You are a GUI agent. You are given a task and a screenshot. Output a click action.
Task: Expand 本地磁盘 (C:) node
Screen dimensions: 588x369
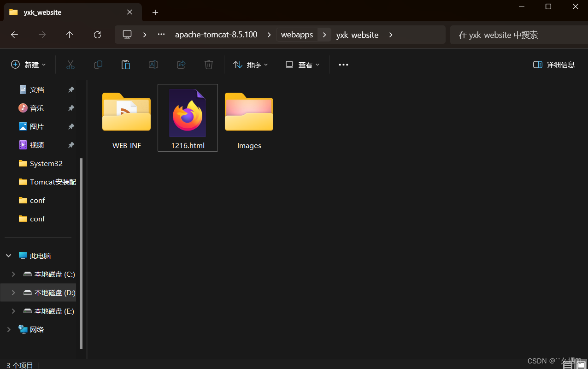tap(13, 274)
